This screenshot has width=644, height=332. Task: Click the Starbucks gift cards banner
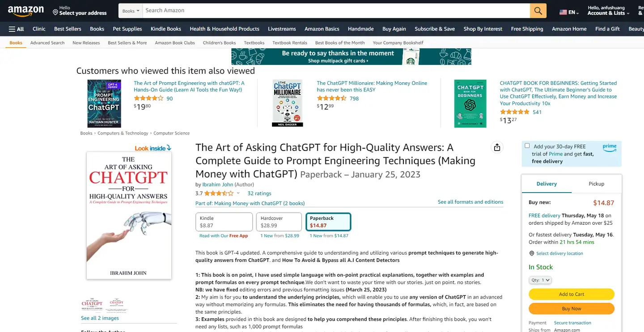pos(351,57)
